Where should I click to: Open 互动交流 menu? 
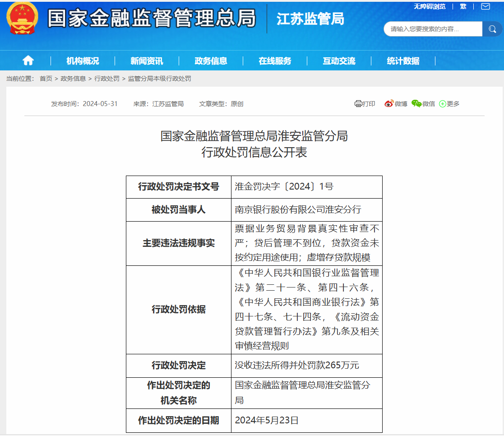339,61
